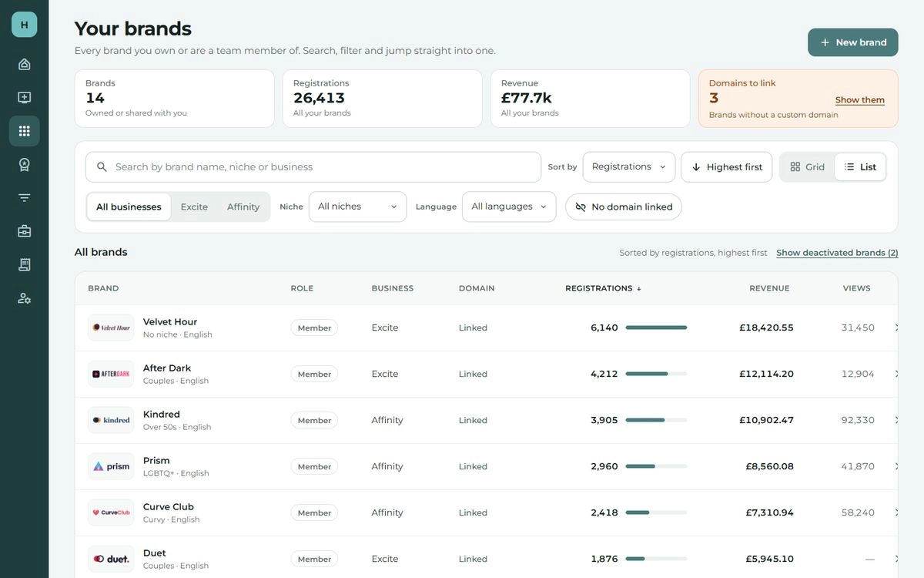
Task: Click the Brands 14 summary card
Action: click(x=174, y=99)
